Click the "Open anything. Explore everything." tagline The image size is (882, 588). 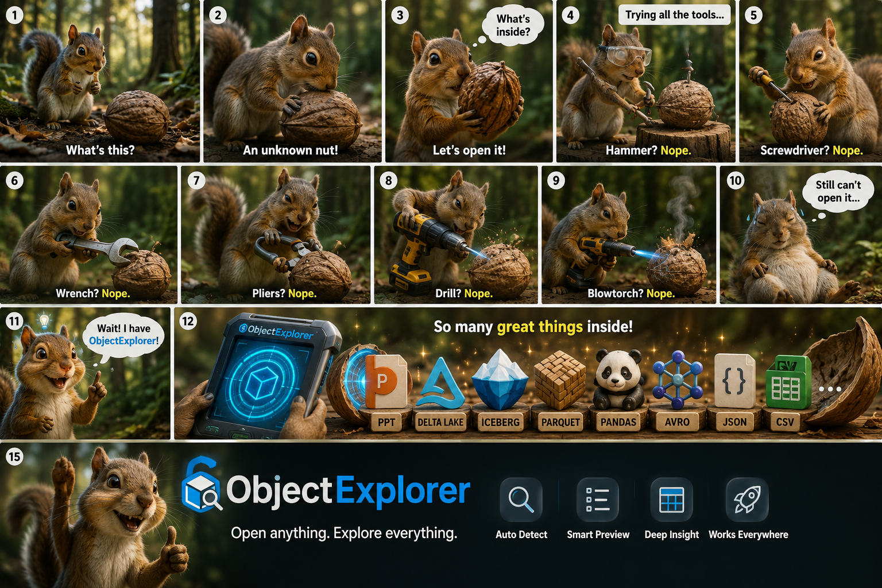pos(344,533)
